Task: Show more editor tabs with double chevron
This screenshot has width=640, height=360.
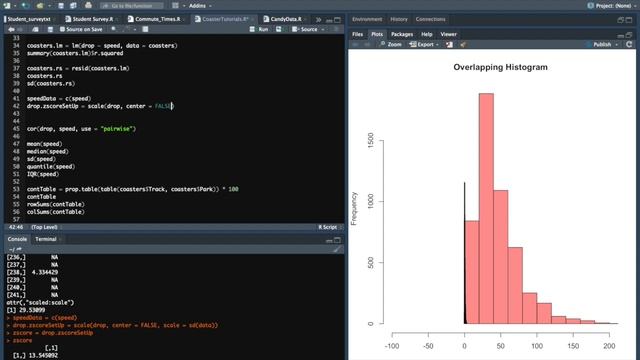Action: pos(318,20)
